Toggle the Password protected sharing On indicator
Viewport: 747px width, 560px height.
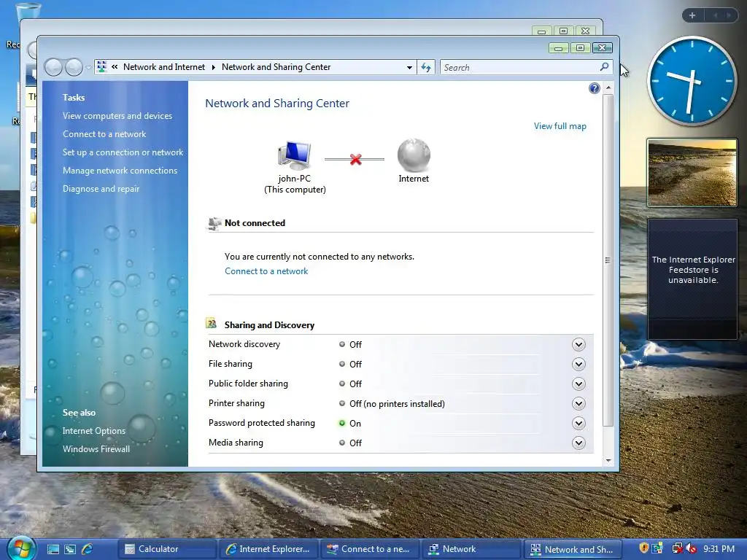point(341,423)
